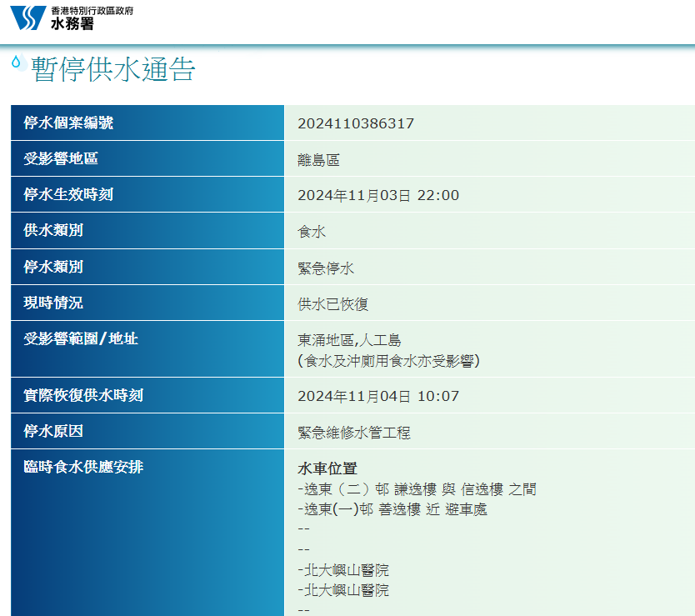Click the affected area text 東涌地區,人工島

[x=349, y=340]
